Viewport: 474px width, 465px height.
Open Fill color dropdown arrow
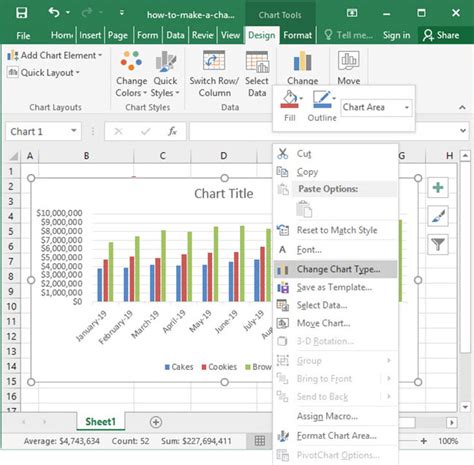point(301,98)
